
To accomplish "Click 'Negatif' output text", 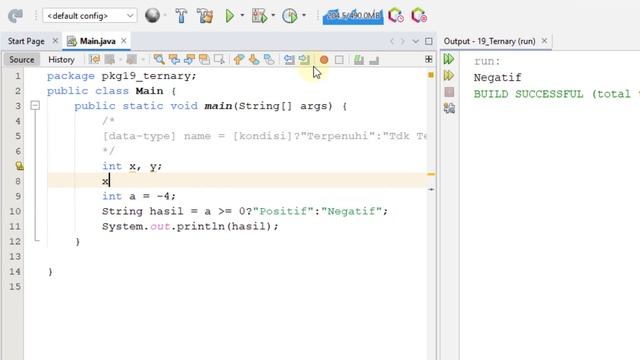I will click(x=498, y=78).
